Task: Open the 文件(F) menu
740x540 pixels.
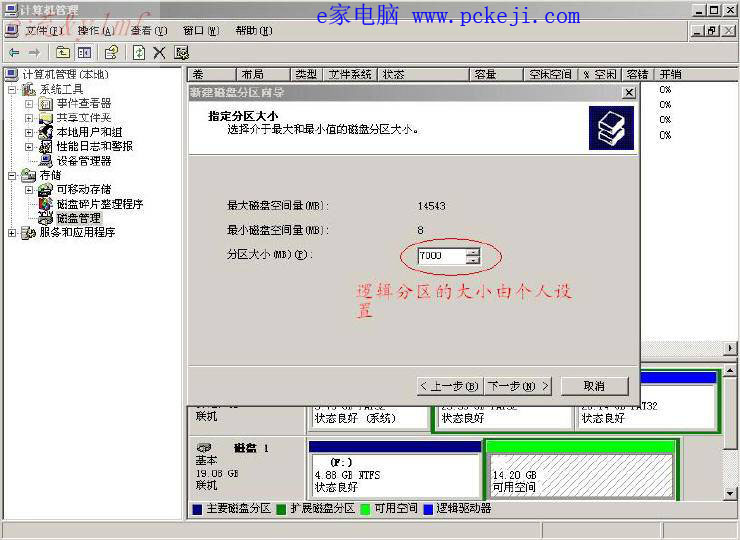Action: pos(44,31)
